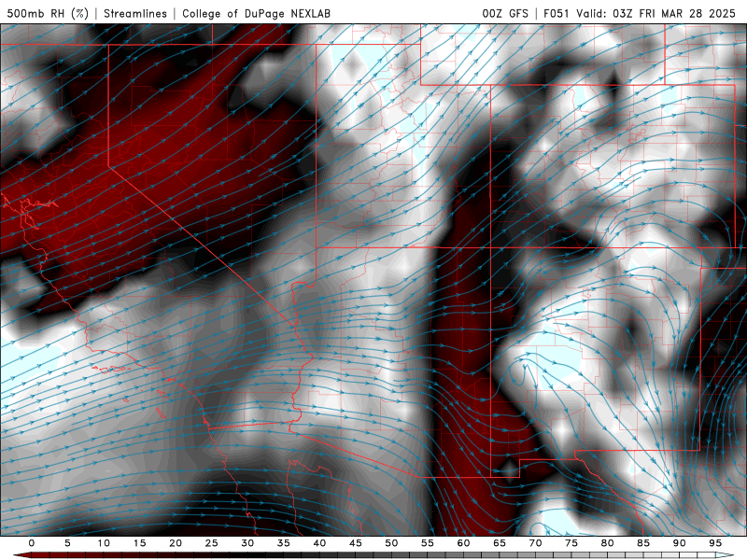Click the '75' colorbar scale value
The height and width of the screenshot is (560, 747).
click(571, 543)
